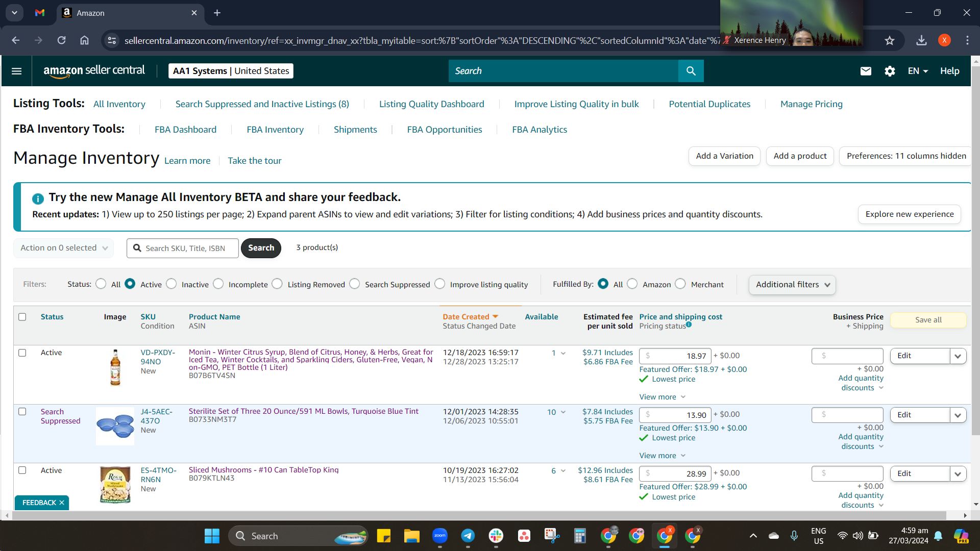
Task: Open the Seller Central hamburger menu
Action: (x=16, y=71)
